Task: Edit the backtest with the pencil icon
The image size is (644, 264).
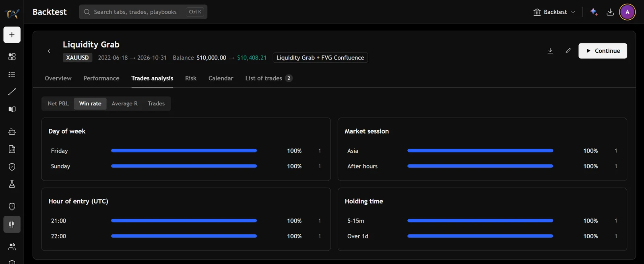Action: [568, 51]
